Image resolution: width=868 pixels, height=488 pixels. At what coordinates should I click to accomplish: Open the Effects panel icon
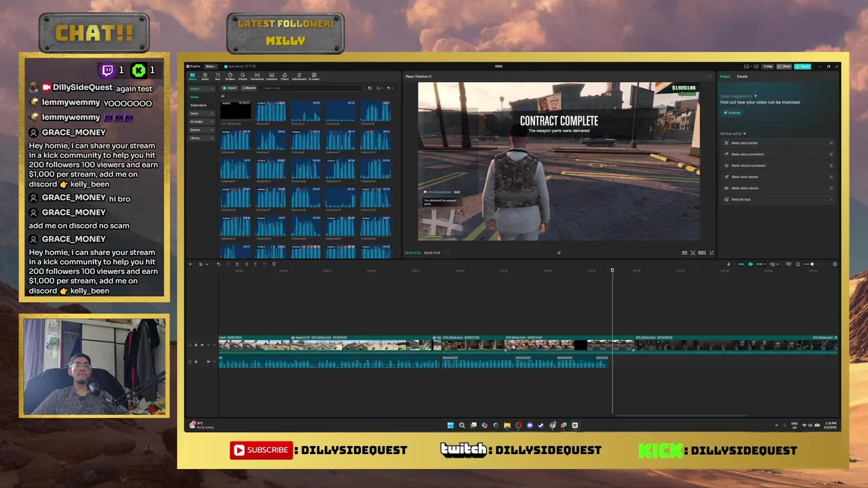(x=243, y=77)
